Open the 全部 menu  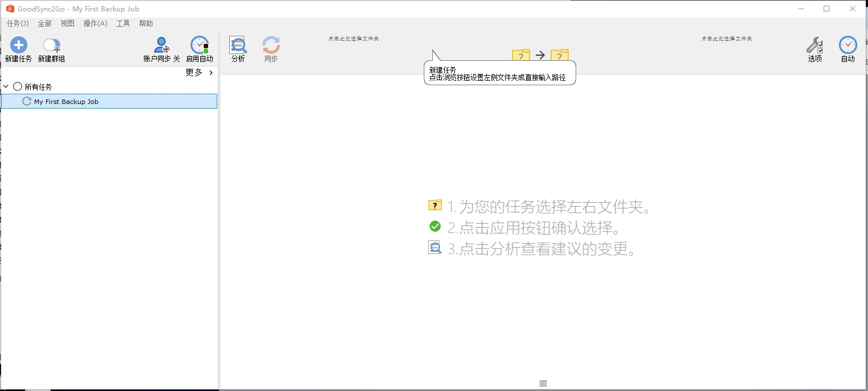tap(44, 23)
